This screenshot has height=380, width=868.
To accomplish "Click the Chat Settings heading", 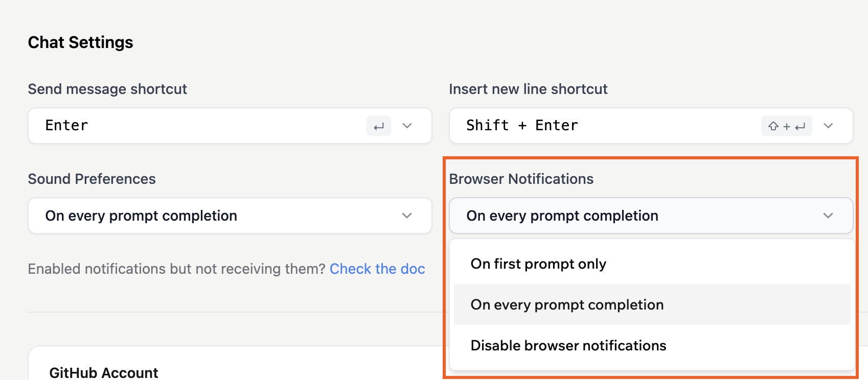I will click(x=80, y=42).
